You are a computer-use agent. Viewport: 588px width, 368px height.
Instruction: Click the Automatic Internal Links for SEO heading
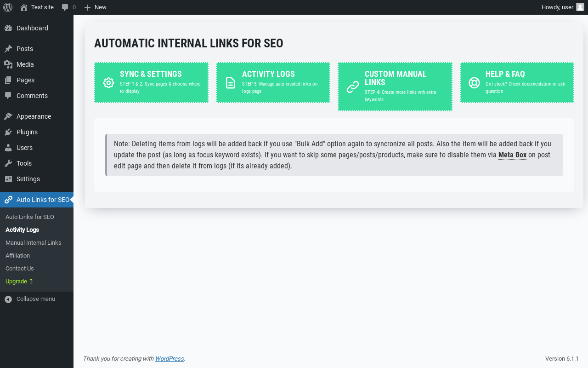(x=189, y=43)
